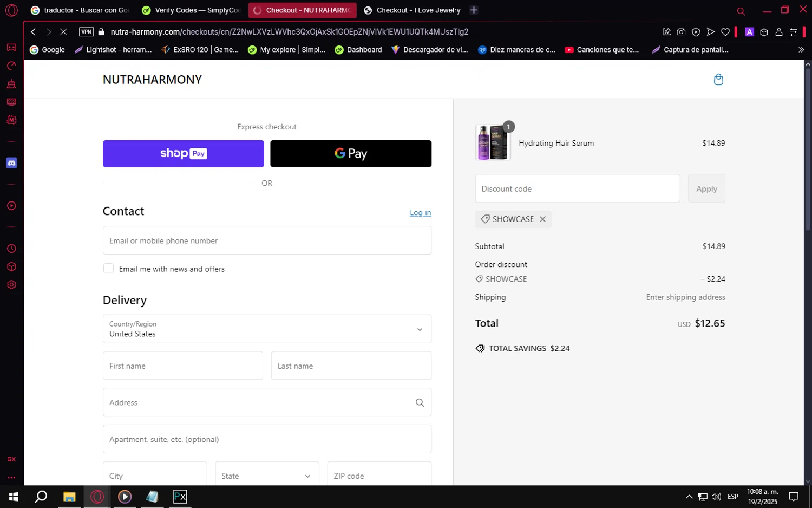This screenshot has height=508, width=812.
Task: Open profile account icon in toolbar
Action: click(x=779, y=32)
